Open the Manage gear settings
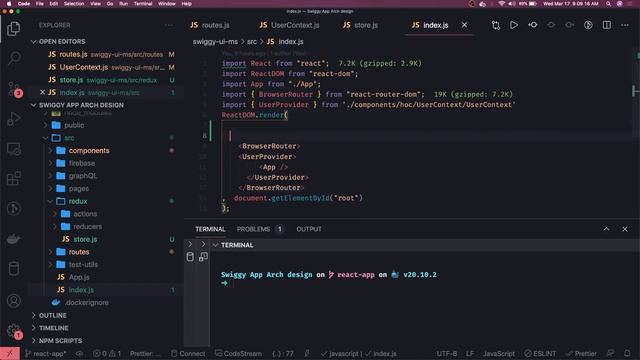 click(13, 331)
